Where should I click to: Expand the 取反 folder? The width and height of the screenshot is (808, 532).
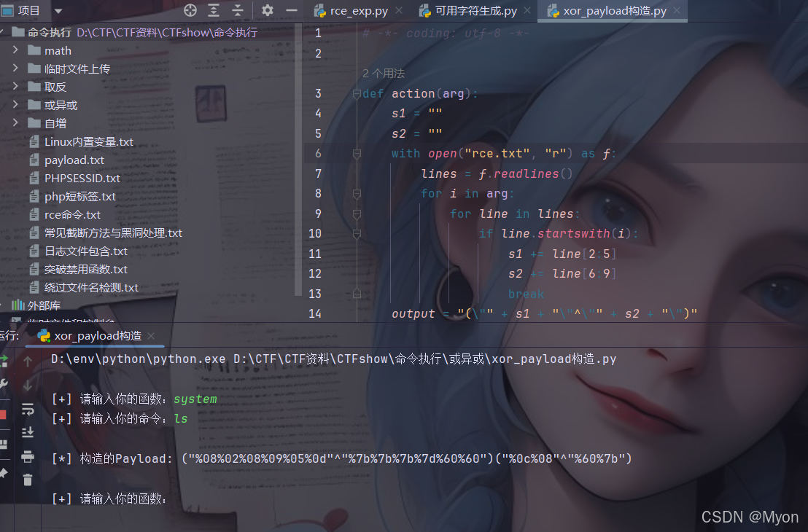coord(15,86)
